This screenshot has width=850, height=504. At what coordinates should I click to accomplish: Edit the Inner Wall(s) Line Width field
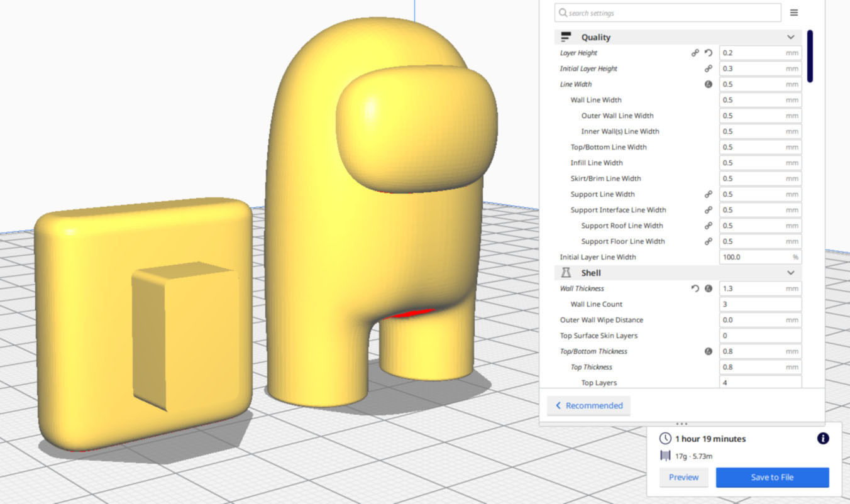point(760,131)
